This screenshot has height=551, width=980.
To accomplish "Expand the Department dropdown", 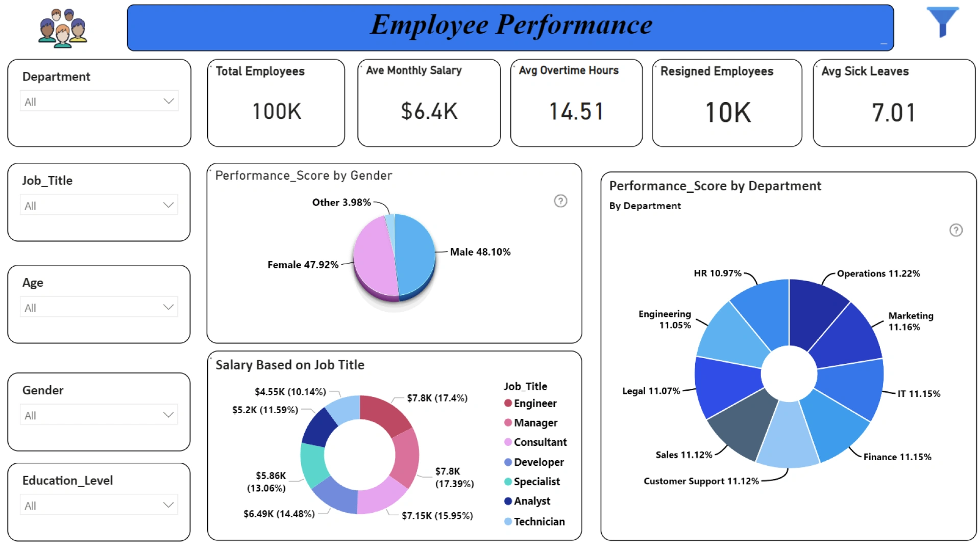I will 99,101.
